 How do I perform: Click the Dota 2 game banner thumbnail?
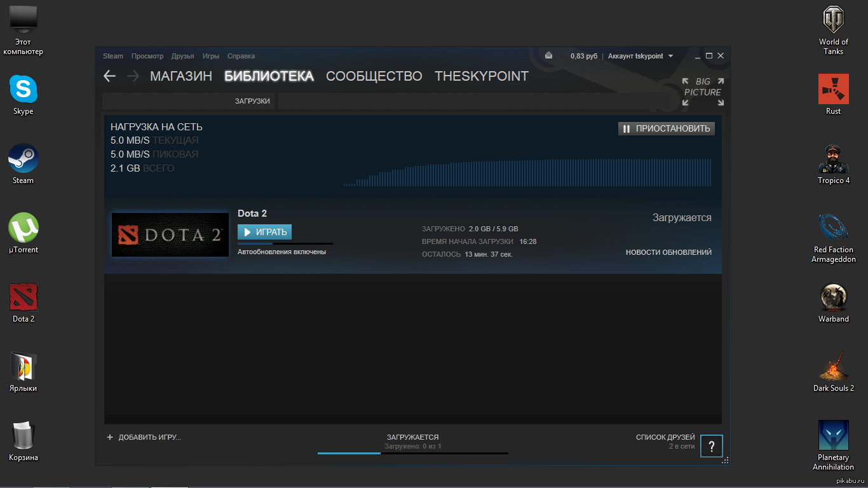pos(170,234)
